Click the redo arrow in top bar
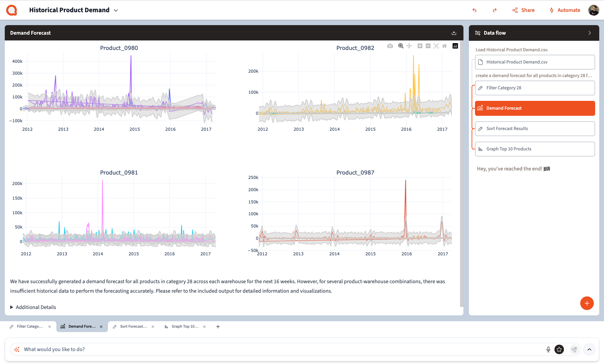The width and height of the screenshot is (604, 364). click(x=495, y=10)
